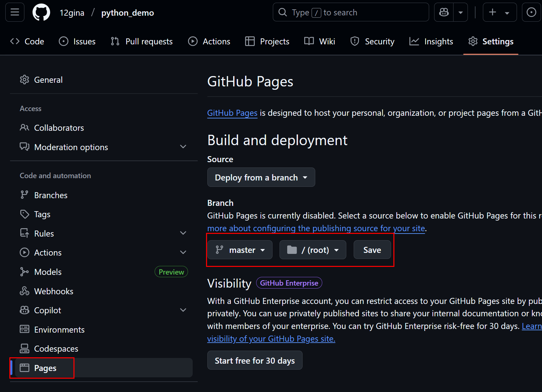Click the Models icon in sidebar

24,272
